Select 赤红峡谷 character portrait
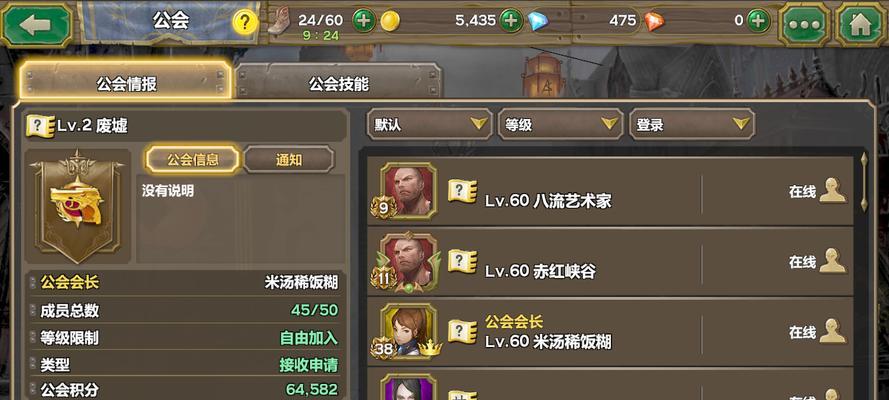This screenshot has width=889, height=400. (408, 262)
